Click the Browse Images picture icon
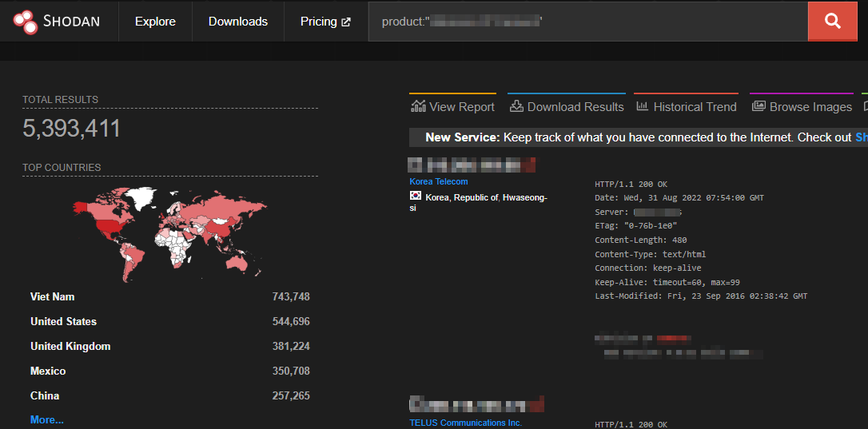The height and width of the screenshot is (429, 868). tap(758, 106)
